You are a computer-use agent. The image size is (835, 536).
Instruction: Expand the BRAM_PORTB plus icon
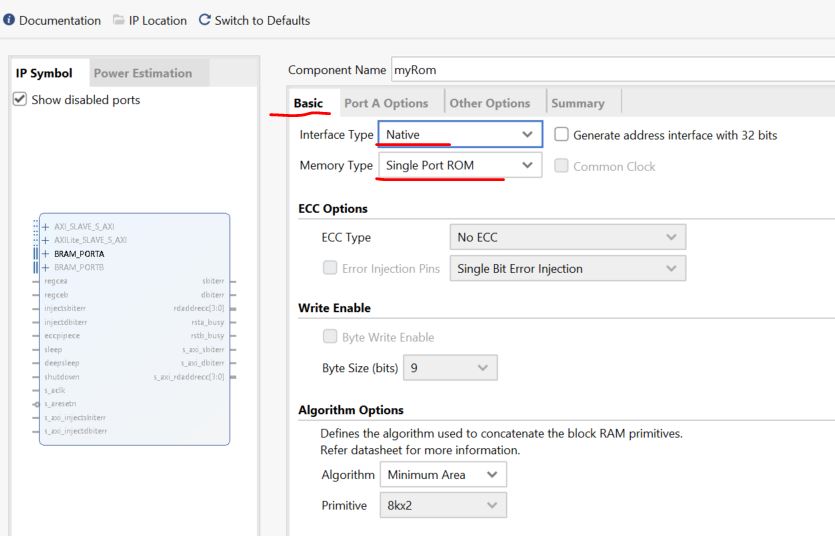pyautogui.click(x=45, y=268)
